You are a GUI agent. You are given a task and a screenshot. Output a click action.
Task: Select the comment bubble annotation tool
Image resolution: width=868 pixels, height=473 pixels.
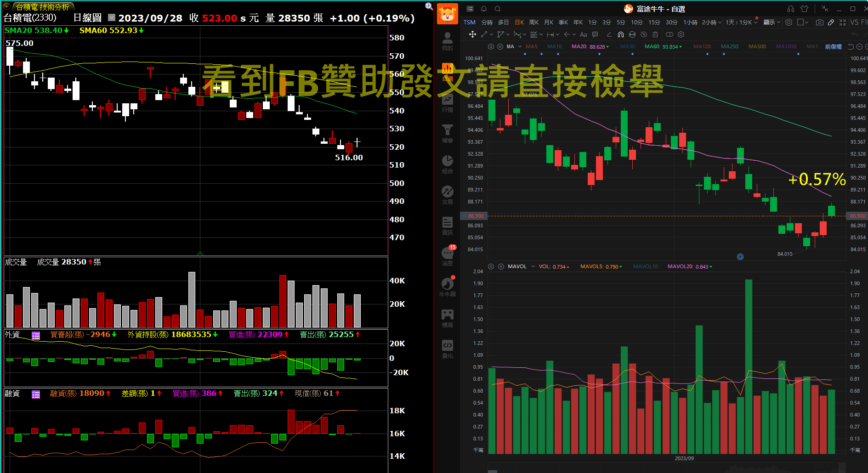pyautogui.click(x=595, y=34)
